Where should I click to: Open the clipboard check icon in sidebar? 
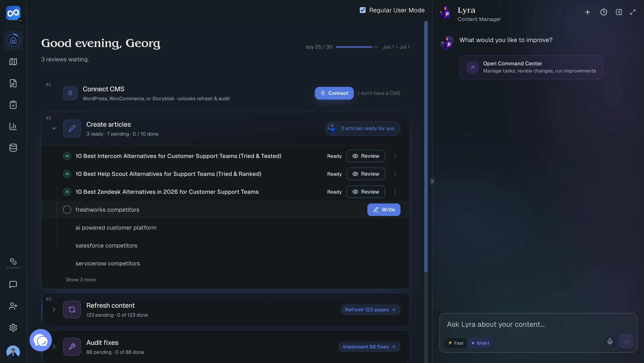click(x=13, y=105)
